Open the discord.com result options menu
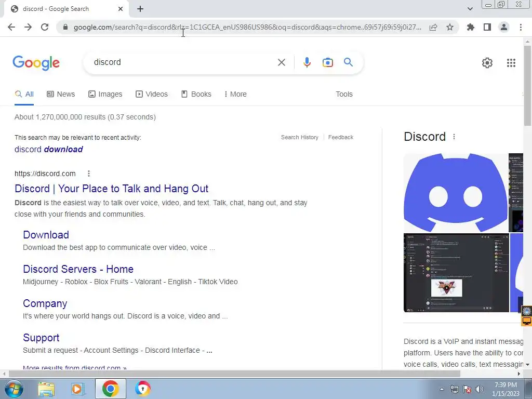532x399 pixels. tap(88, 174)
